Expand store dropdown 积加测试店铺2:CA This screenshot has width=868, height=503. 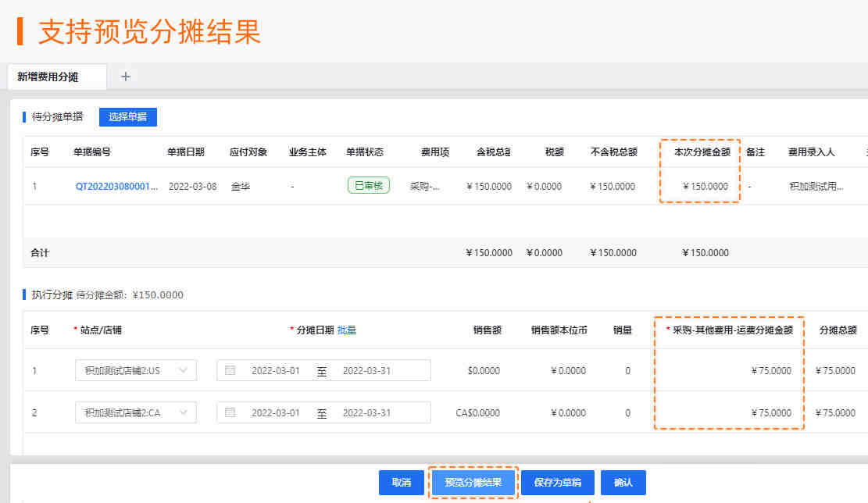pos(136,412)
